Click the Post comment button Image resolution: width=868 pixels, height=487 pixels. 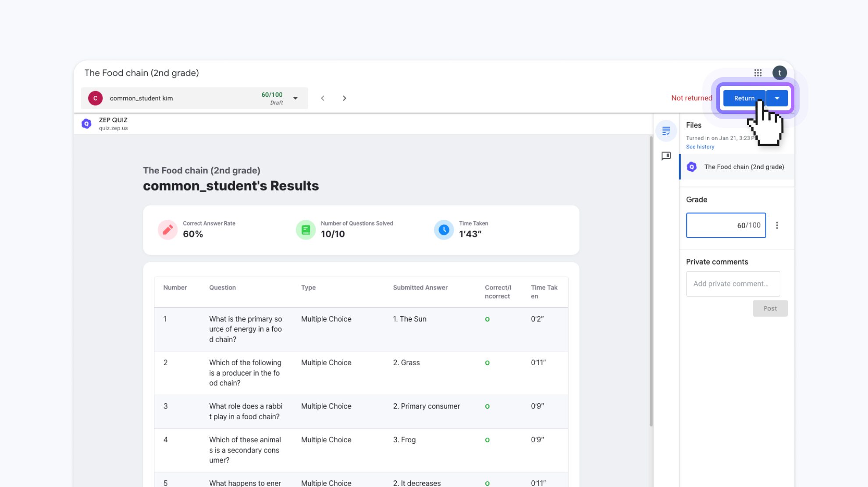(770, 308)
